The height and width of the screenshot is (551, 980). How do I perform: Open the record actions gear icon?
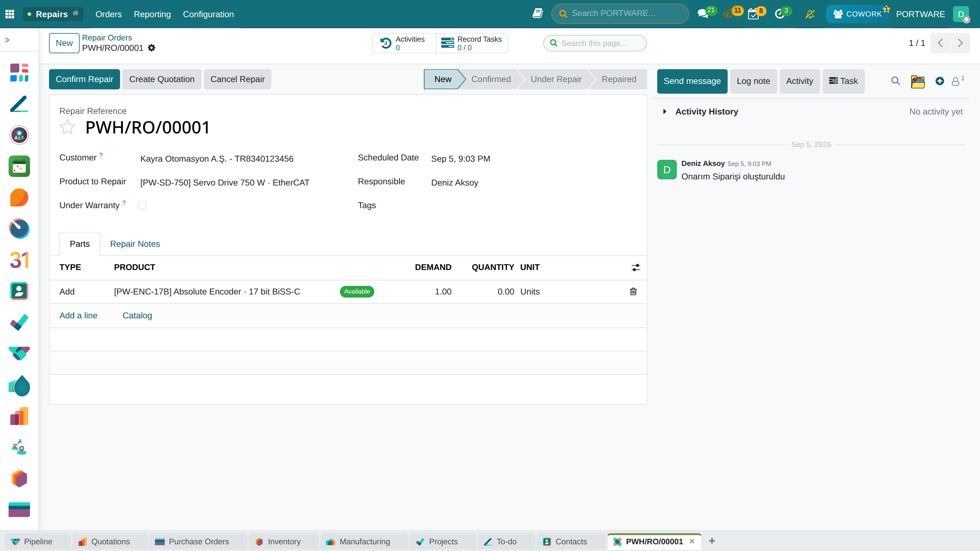(x=151, y=48)
